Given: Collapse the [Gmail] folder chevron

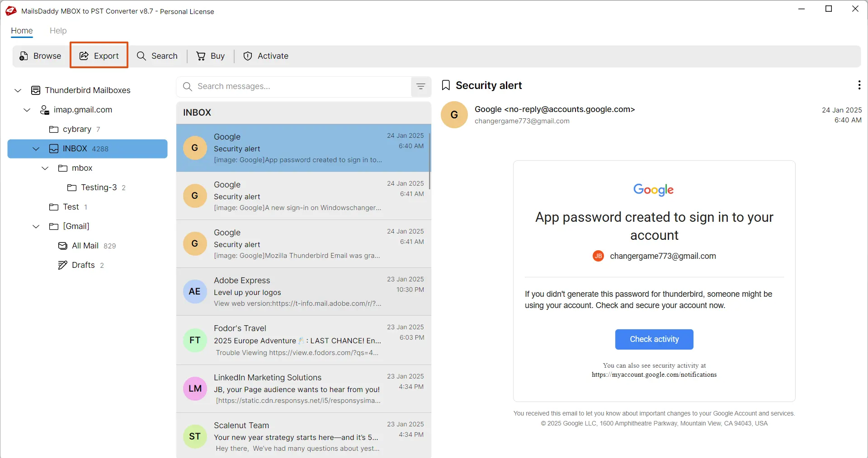Looking at the screenshot, I should [x=36, y=226].
